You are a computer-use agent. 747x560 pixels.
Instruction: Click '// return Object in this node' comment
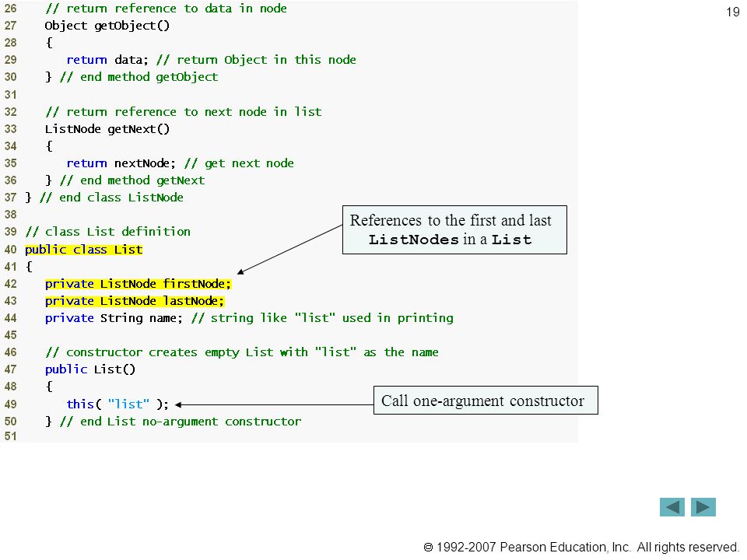click(256, 60)
